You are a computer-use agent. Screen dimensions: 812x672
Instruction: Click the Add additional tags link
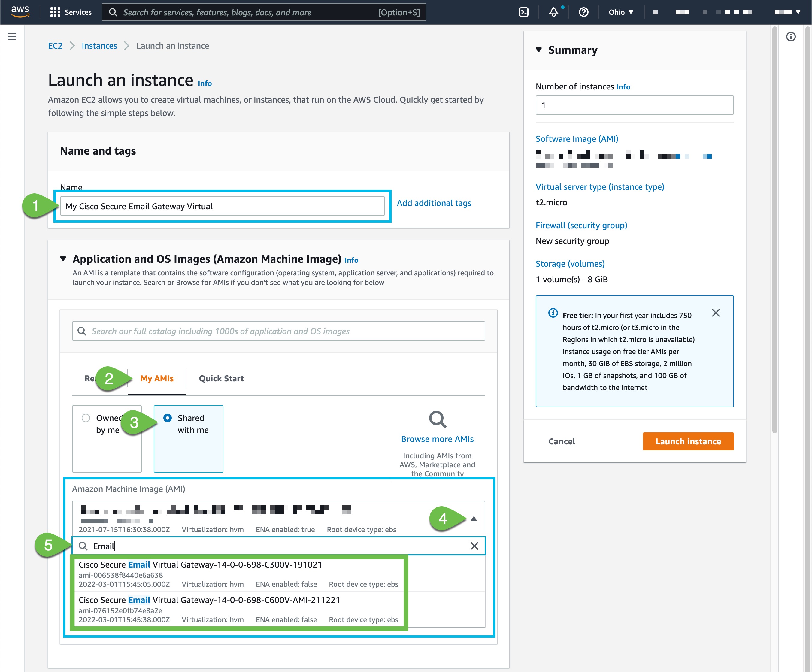tap(433, 203)
